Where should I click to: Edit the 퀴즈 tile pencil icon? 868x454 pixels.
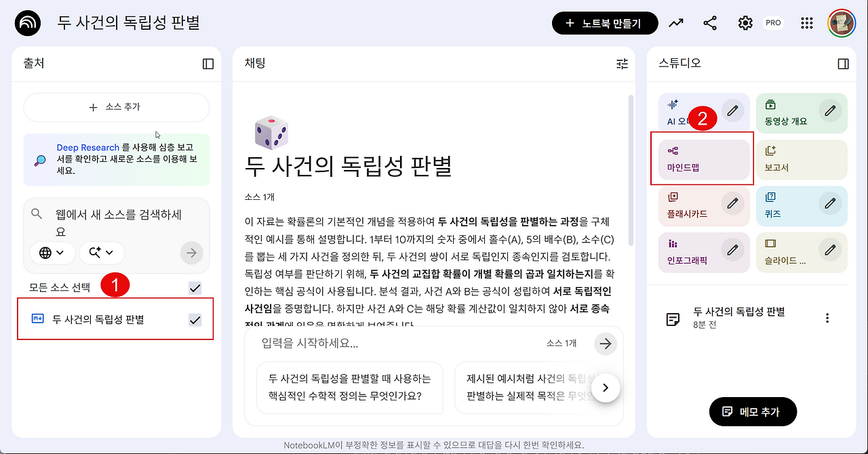pos(830,203)
